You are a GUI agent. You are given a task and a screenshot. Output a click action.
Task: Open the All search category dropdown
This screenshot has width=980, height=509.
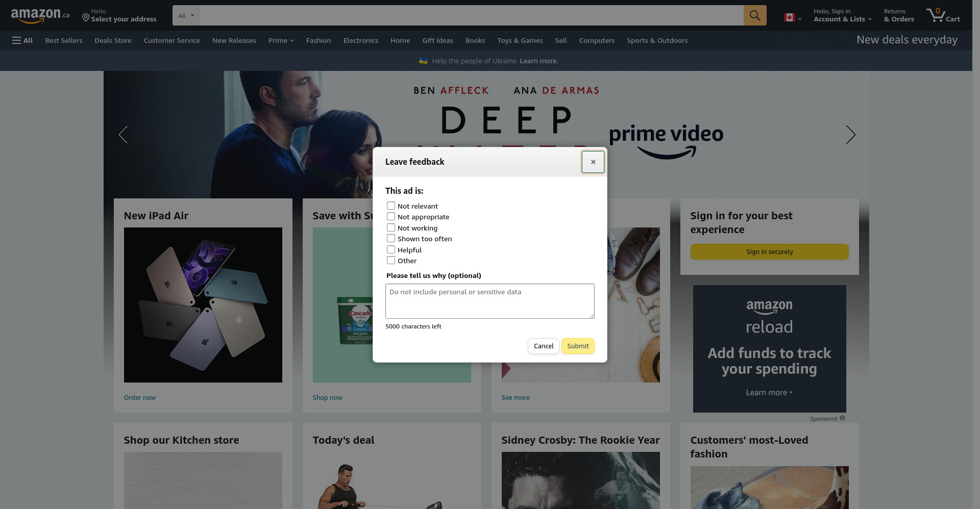coord(186,15)
